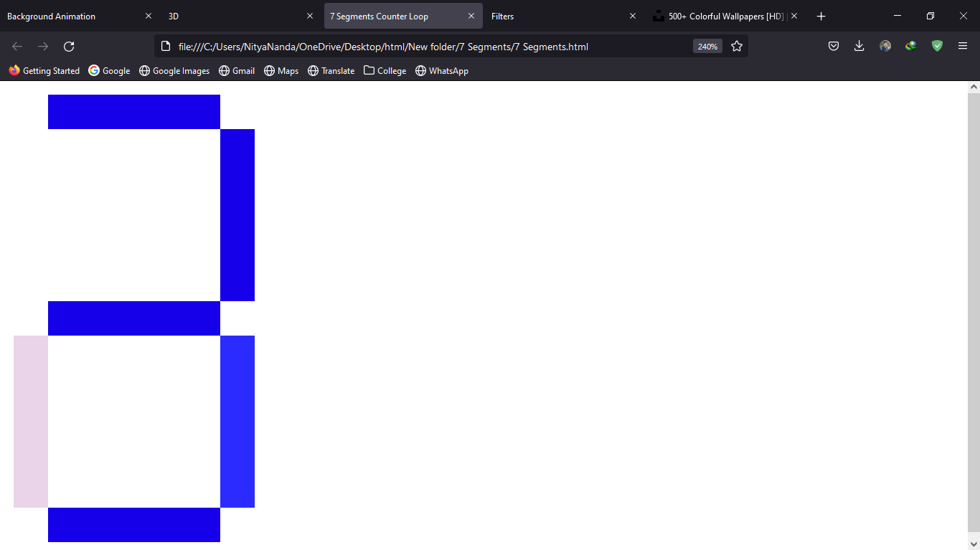
Task: Bookmark this page with the star
Action: (737, 46)
